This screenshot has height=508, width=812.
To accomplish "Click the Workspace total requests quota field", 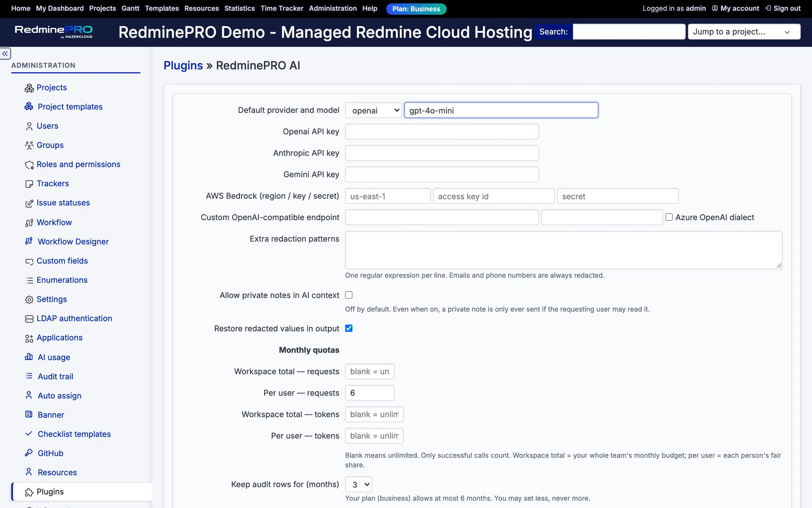I will click(370, 371).
